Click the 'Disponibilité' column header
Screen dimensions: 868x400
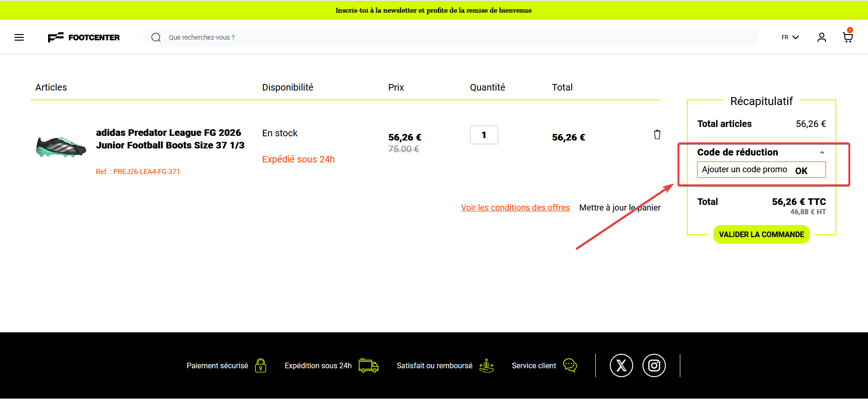(288, 87)
